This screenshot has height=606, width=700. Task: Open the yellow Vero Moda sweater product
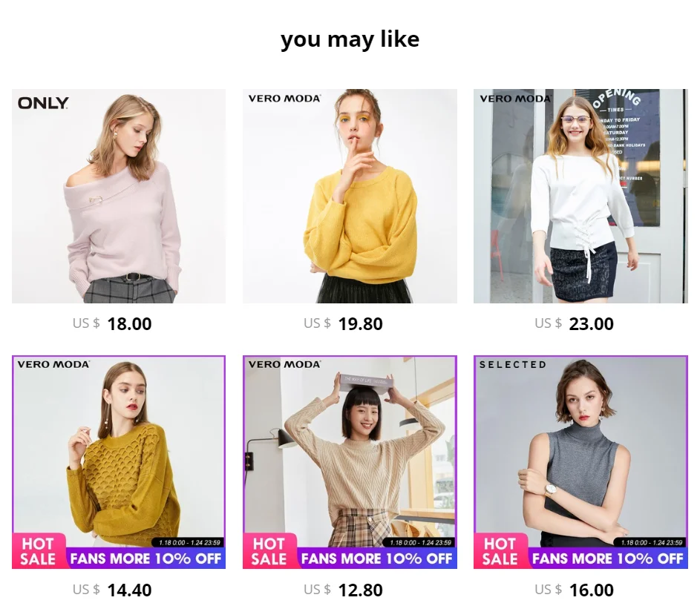pyautogui.click(x=350, y=196)
